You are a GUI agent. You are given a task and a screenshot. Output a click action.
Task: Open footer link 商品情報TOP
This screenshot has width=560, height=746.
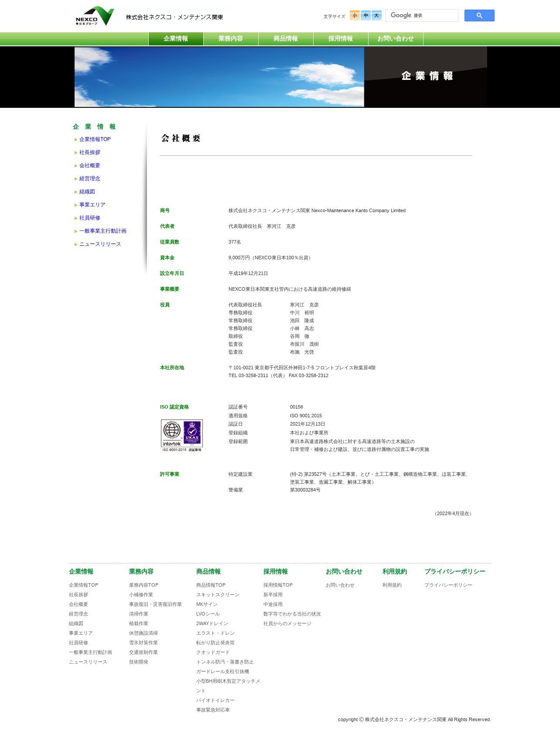tap(211, 585)
